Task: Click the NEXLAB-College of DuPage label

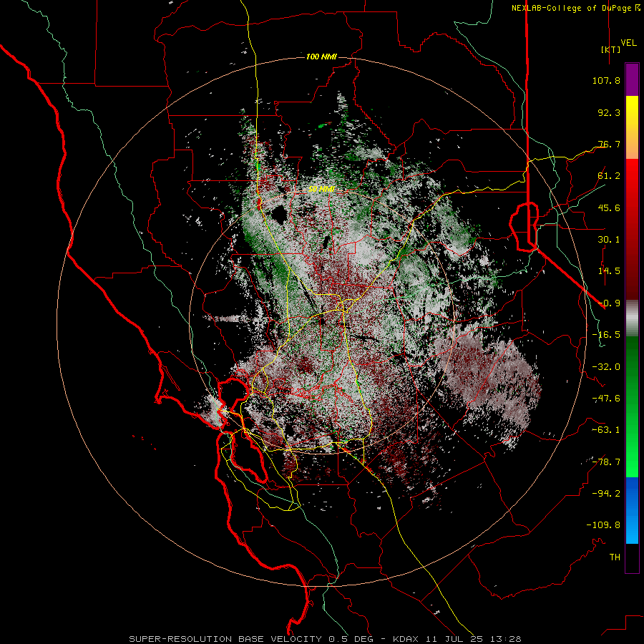Action: tap(571, 8)
